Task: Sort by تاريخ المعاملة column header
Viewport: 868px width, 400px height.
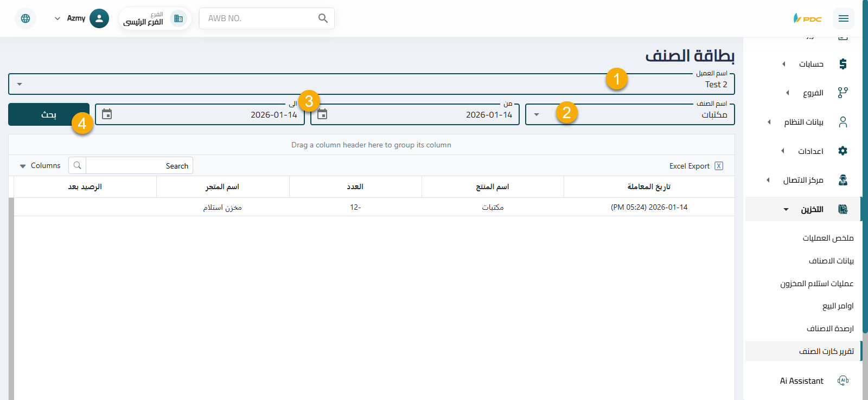Action: point(649,186)
